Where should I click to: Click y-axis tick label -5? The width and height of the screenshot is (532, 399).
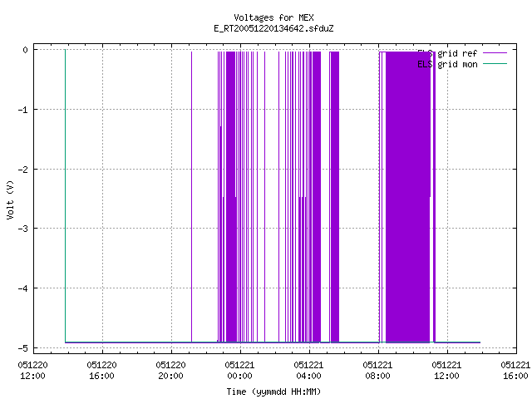click(23, 348)
